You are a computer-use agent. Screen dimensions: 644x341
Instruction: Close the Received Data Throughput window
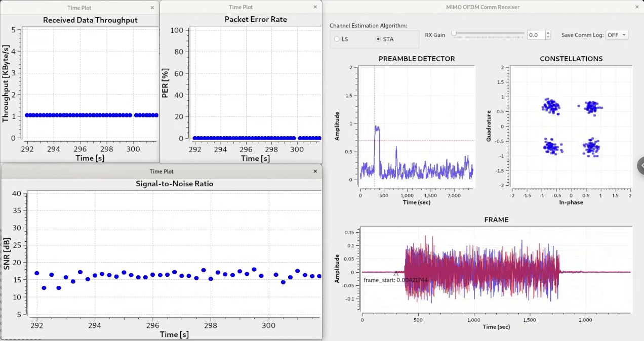point(152,8)
